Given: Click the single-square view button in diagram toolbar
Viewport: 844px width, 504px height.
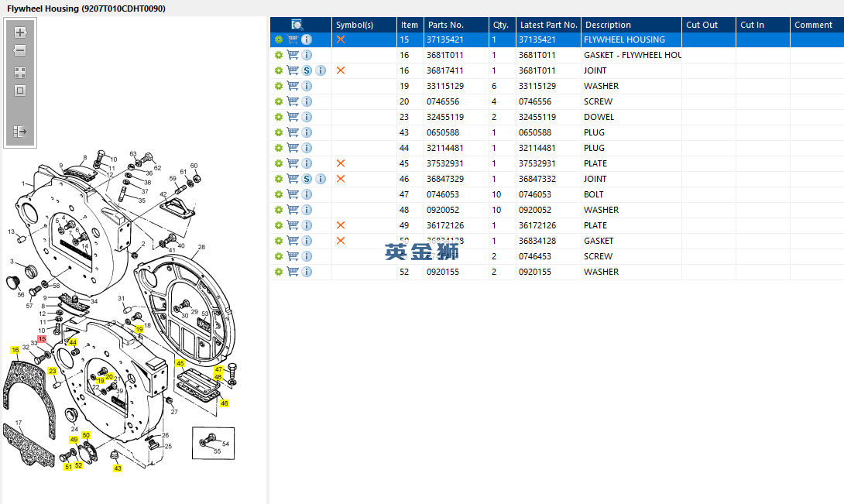Looking at the screenshot, I should point(20,91).
